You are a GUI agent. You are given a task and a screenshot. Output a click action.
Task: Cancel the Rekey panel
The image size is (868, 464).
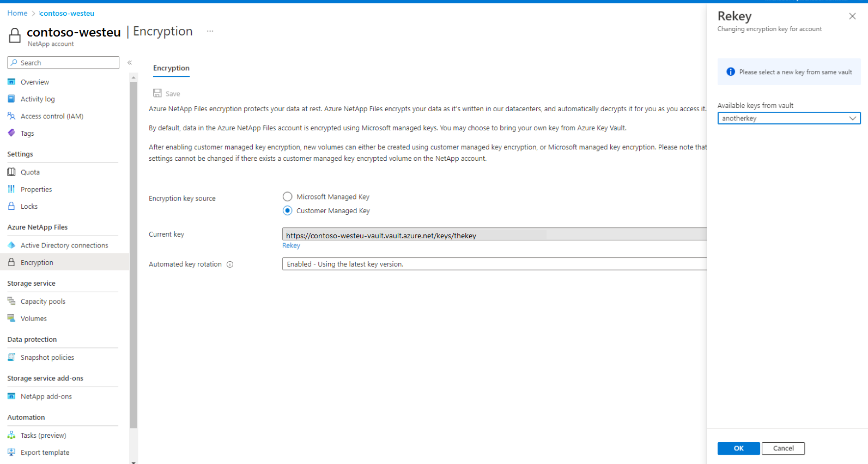point(783,448)
